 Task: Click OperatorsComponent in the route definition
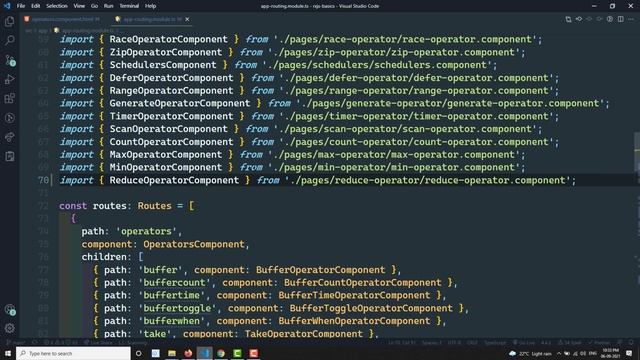pyautogui.click(x=193, y=244)
